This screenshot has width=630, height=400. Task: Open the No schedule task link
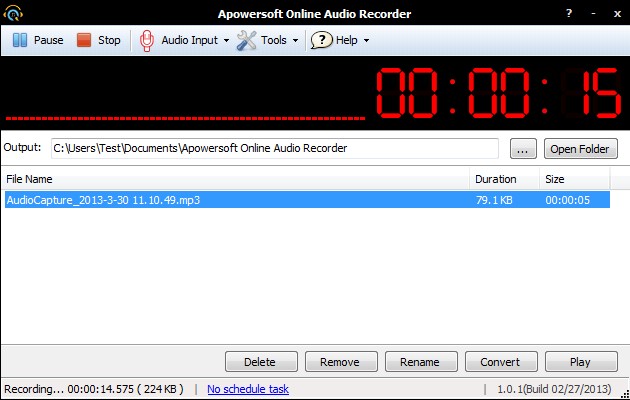(248, 389)
